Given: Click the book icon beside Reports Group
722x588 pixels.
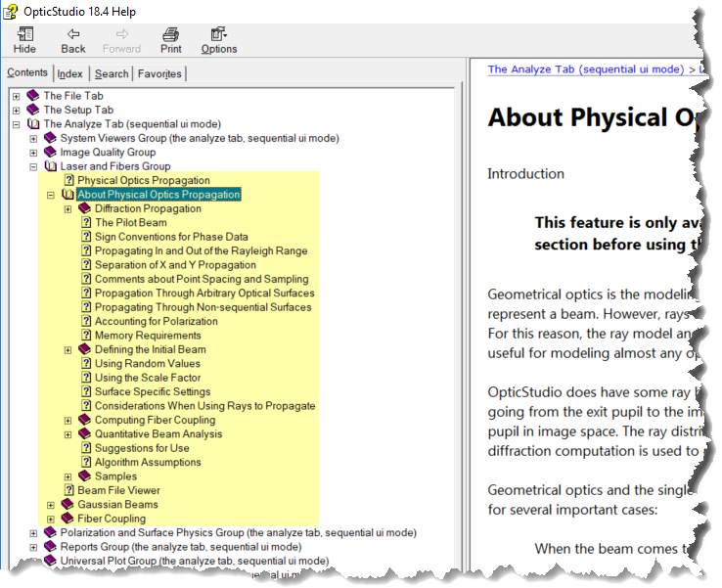Looking at the screenshot, I should tap(50, 547).
